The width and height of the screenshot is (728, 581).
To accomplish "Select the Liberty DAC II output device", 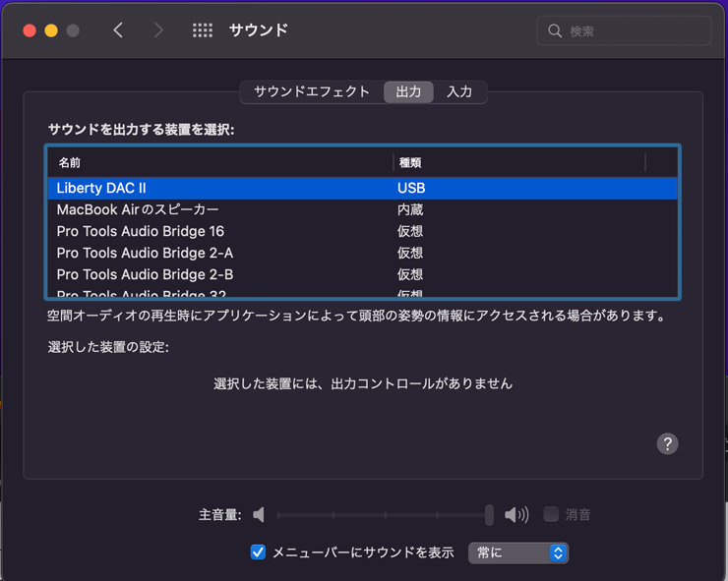I will point(362,188).
